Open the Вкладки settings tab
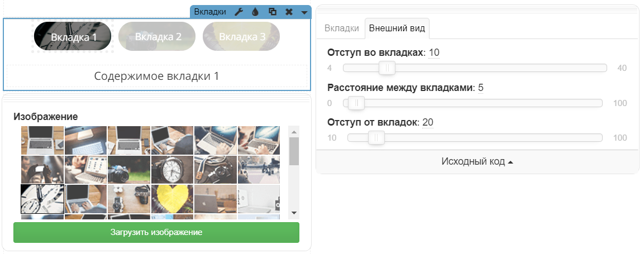This screenshot has height=254, width=644. tap(341, 28)
